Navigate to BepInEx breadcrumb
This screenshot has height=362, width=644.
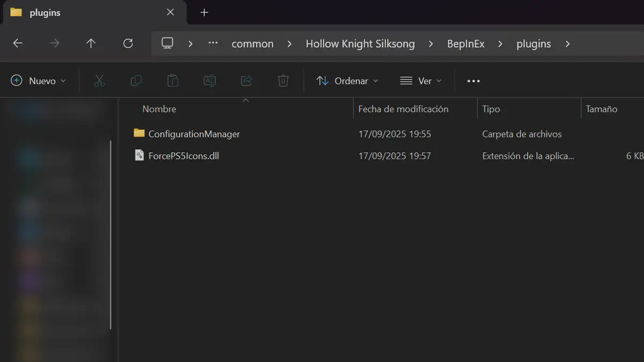click(x=466, y=44)
